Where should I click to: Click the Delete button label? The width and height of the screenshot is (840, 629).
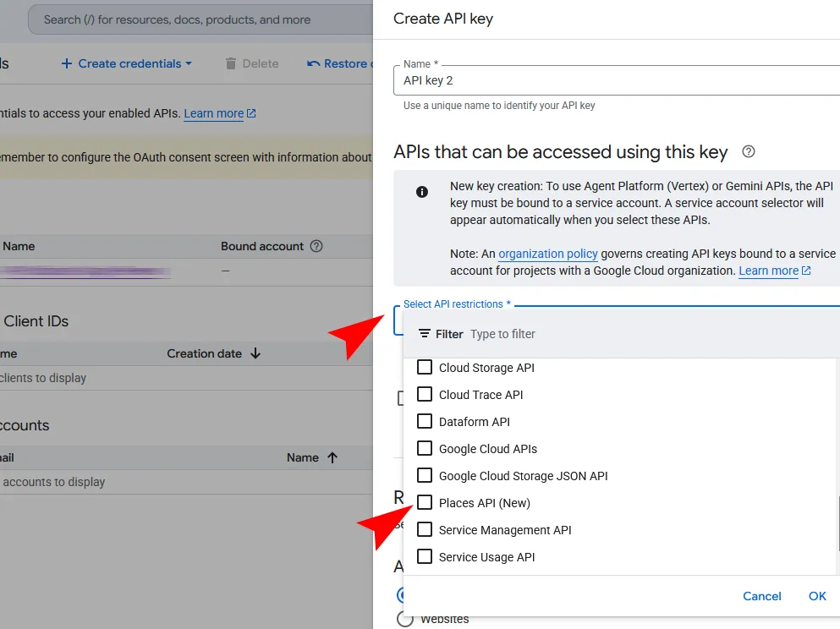pos(261,63)
